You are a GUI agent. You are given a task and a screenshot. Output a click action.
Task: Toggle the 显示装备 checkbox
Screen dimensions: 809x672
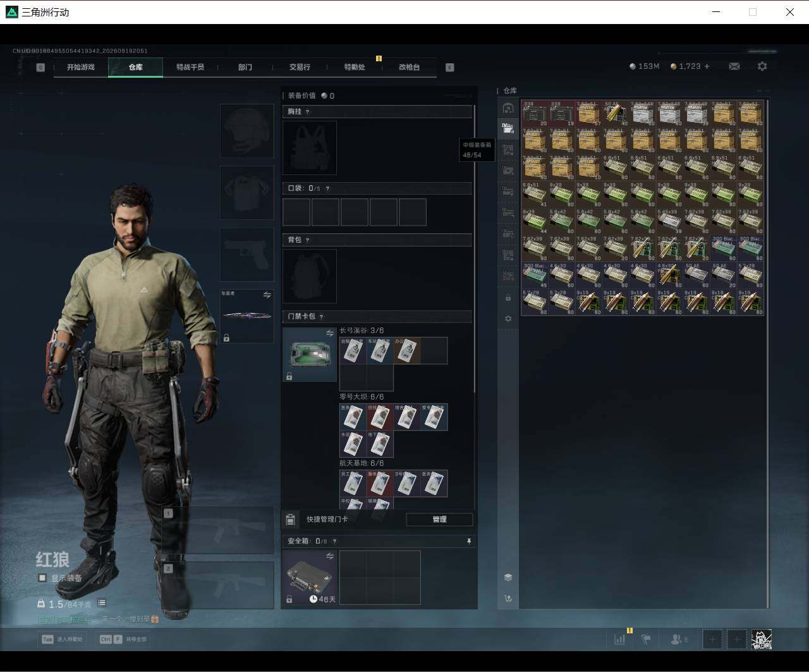42,578
